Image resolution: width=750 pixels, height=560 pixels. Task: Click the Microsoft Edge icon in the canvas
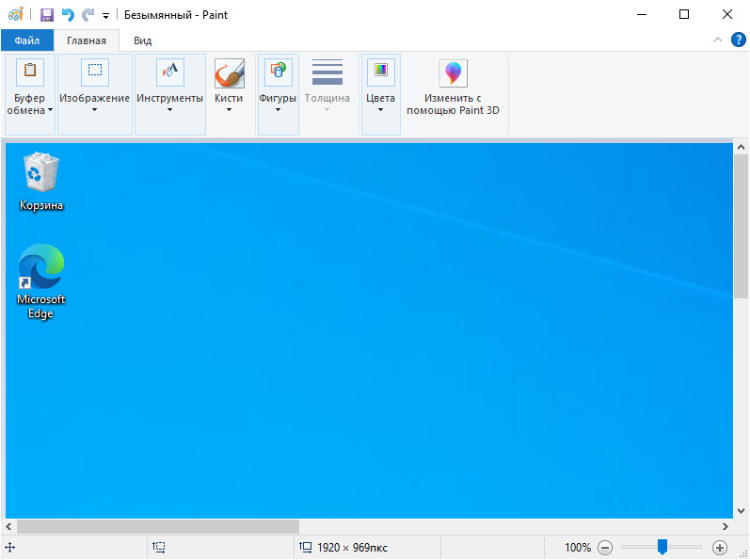pos(41,266)
